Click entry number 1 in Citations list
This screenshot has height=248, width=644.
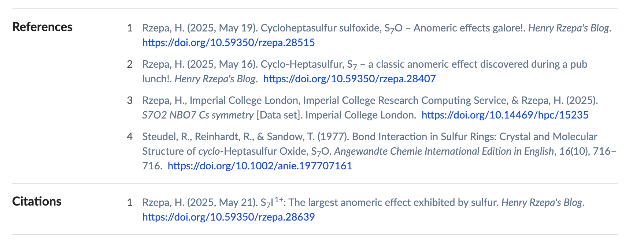pos(130,203)
